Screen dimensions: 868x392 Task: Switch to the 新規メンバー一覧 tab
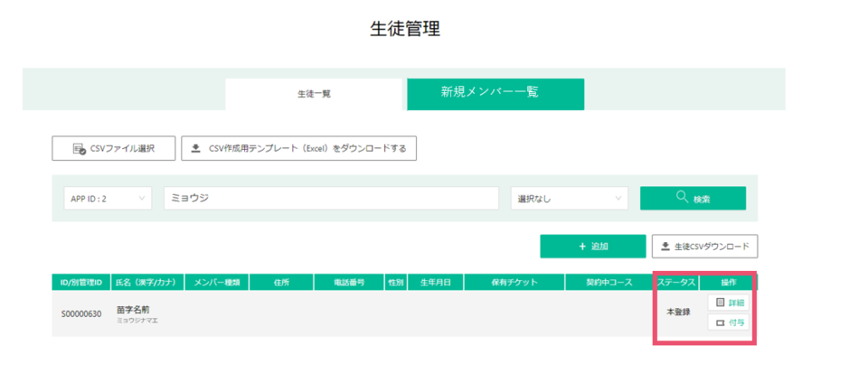point(496,94)
